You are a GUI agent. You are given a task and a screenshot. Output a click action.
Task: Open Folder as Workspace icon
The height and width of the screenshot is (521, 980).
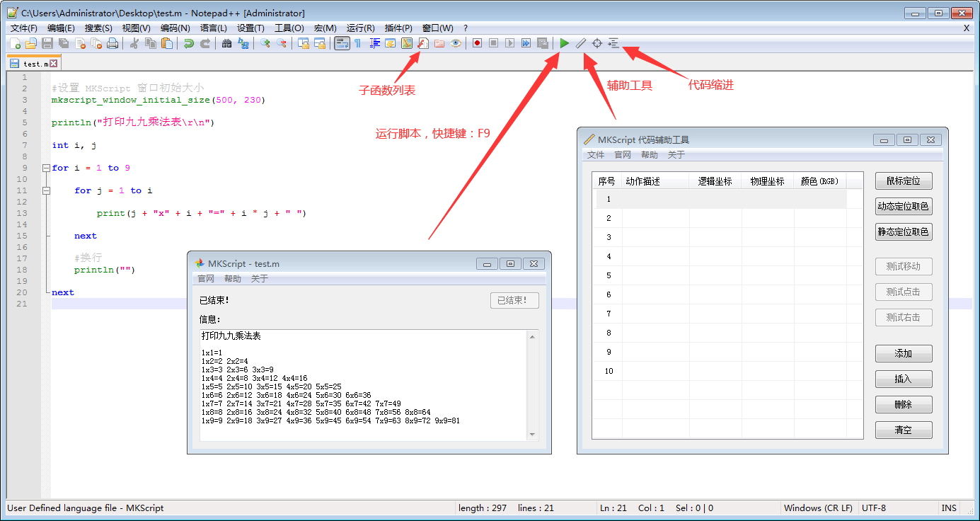(x=439, y=43)
